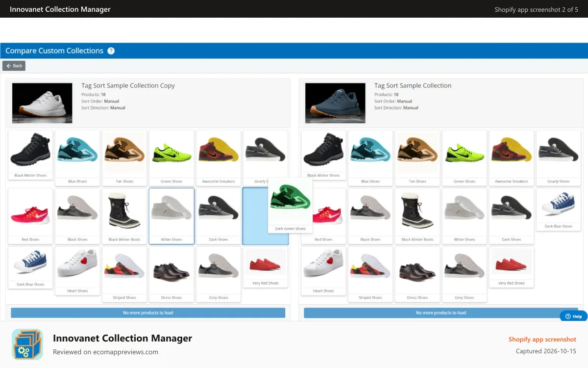Screen dimensions: 588x368
Task: Select White Shoes in right collection
Action: click(465, 216)
